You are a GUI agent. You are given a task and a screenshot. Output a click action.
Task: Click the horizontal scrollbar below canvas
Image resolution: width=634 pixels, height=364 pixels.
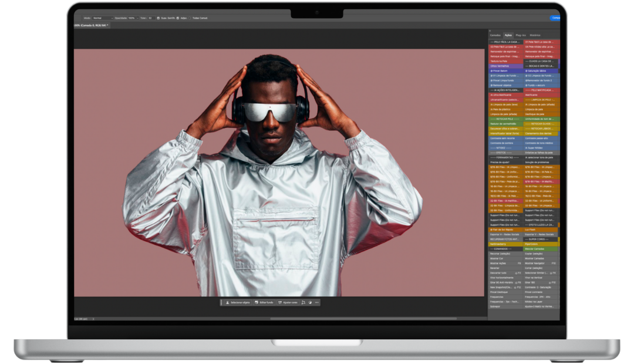pyautogui.click(x=363, y=319)
